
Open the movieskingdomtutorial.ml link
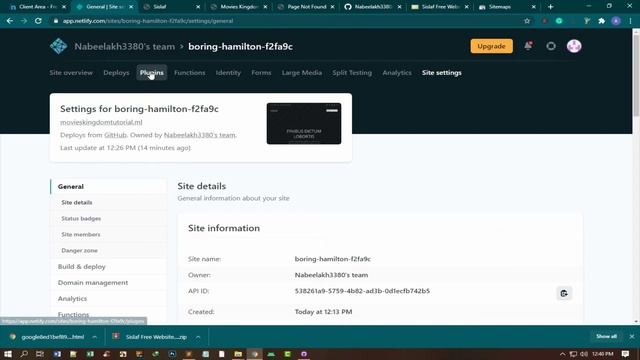click(101, 122)
